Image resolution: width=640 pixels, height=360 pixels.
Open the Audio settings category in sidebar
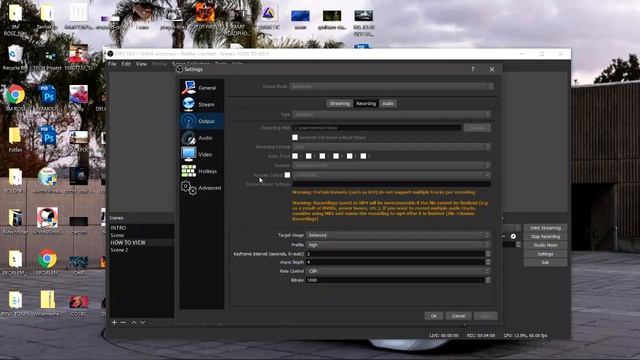202,138
